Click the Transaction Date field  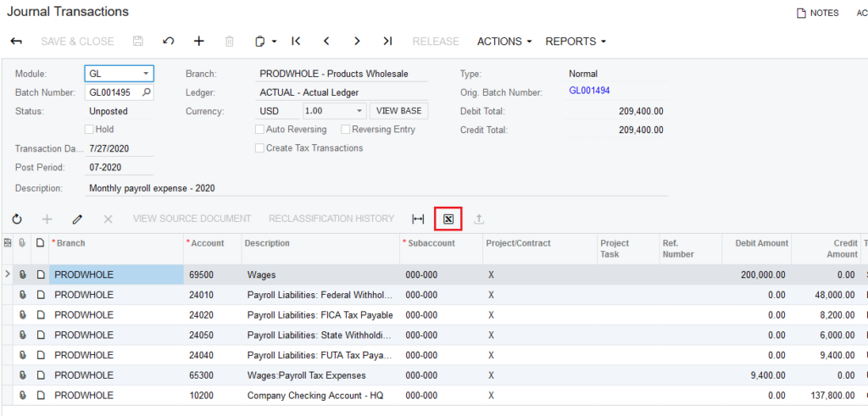(119, 149)
